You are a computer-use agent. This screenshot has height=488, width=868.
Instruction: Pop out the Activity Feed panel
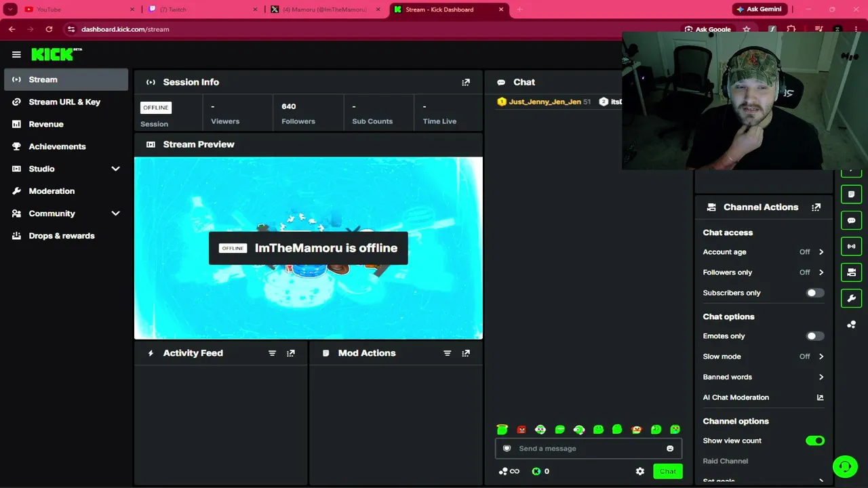pos(291,353)
